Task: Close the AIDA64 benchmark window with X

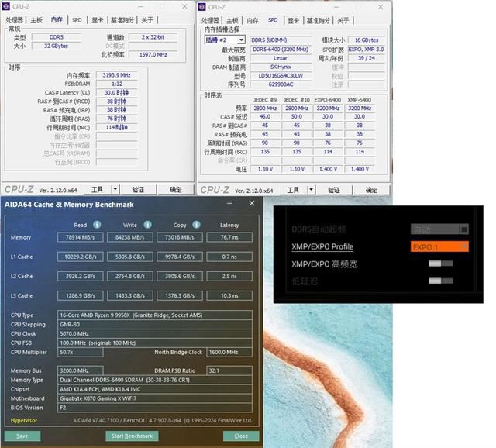Action: [x=251, y=204]
